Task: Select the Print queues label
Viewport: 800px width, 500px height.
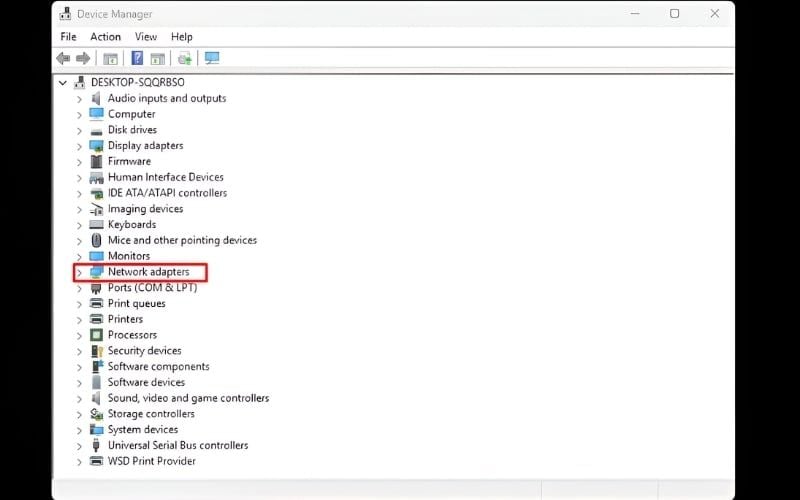Action: [x=137, y=304]
